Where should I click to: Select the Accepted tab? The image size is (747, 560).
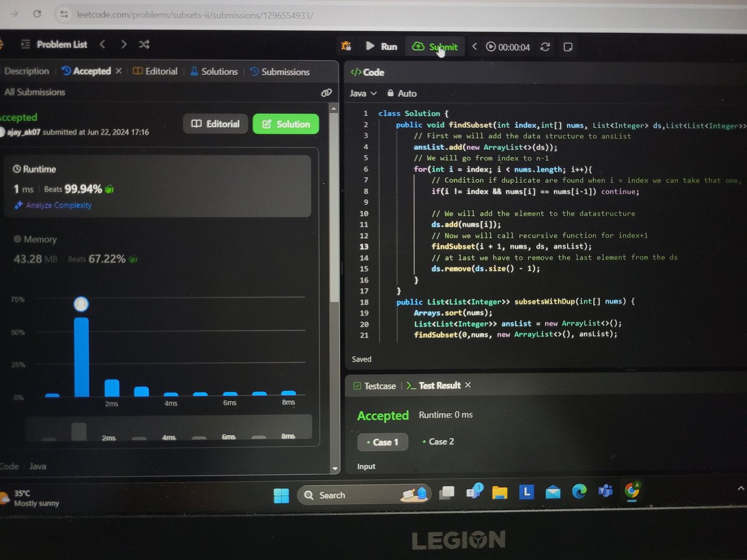pyautogui.click(x=86, y=71)
